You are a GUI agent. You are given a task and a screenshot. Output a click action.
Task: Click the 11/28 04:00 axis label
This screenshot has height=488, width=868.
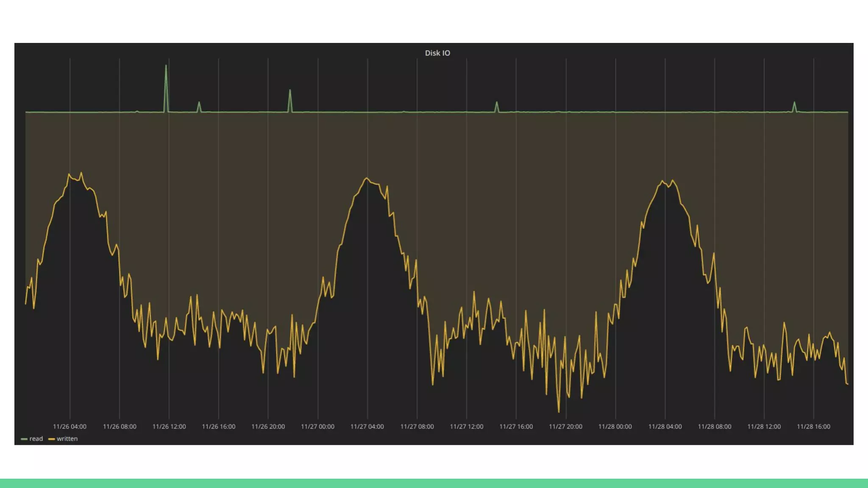point(665,427)
